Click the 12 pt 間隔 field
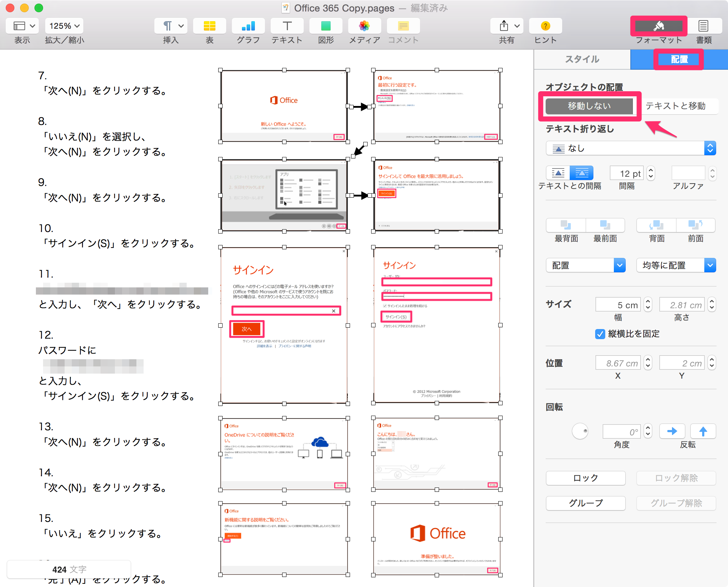The image size is (728, 587). (627, 174)
